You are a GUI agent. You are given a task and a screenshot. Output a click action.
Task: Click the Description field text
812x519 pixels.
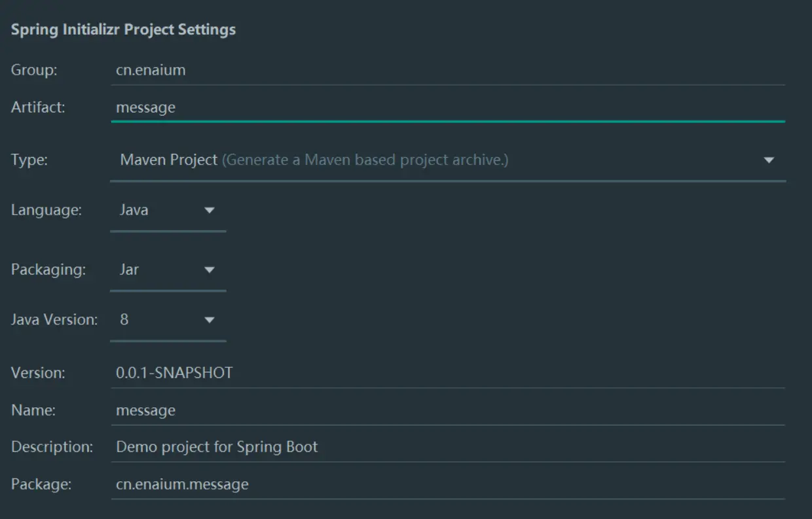point(217,447)
